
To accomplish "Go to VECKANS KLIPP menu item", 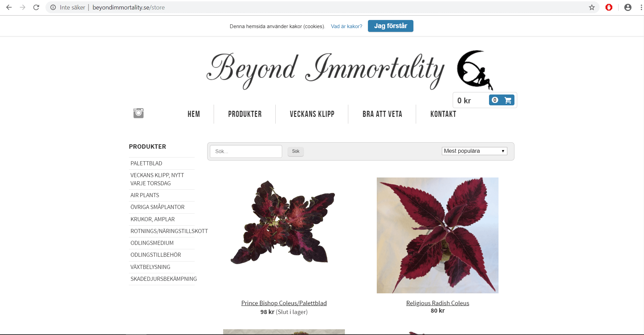I will click(x=312, y=114).
